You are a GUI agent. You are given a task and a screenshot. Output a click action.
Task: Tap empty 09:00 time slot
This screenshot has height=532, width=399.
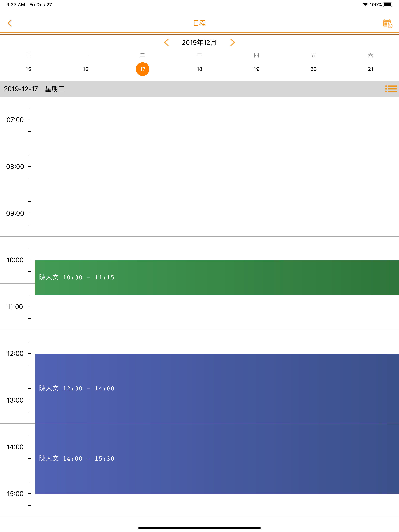coord(217,213)
